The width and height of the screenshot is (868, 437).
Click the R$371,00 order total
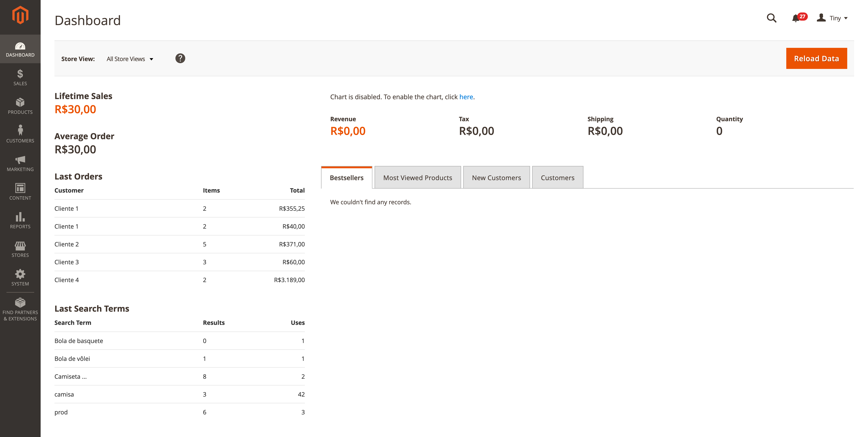click(291, 244)
